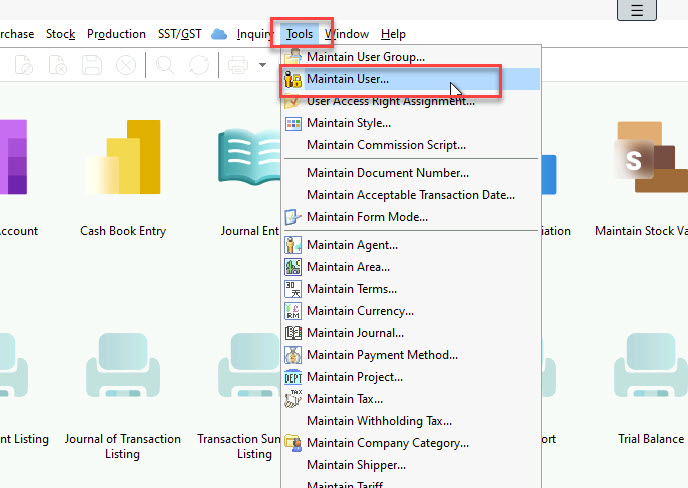Select Maintain User... from Tools menu
Screen dimensions: 688x488
click(x=348, y=79)
